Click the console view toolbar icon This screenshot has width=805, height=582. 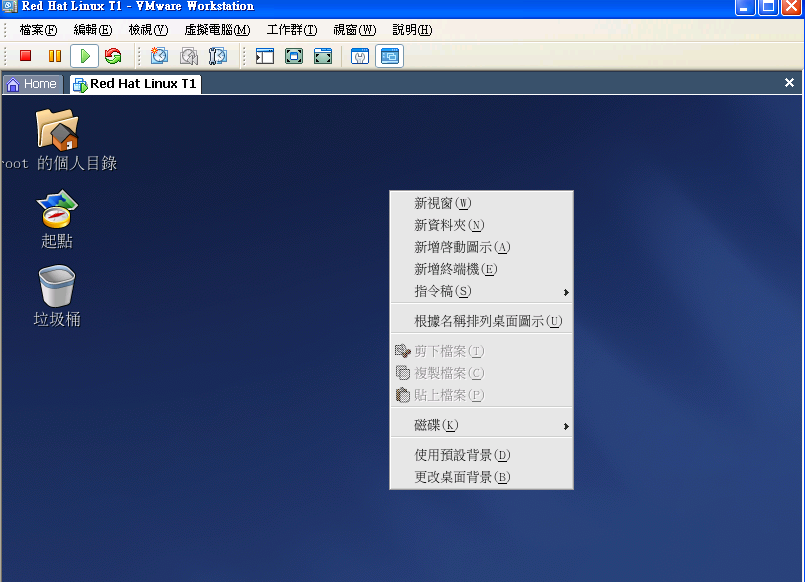click(390, 55)
